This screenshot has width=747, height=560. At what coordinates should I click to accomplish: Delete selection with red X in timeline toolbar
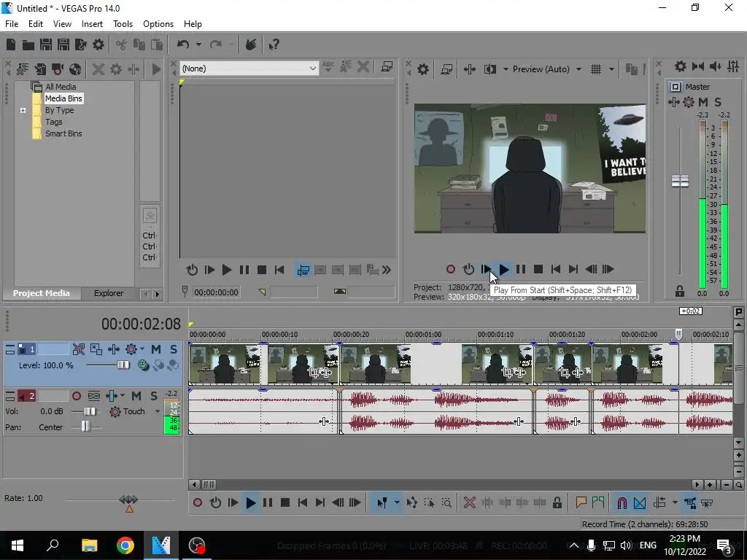[469, 503]
